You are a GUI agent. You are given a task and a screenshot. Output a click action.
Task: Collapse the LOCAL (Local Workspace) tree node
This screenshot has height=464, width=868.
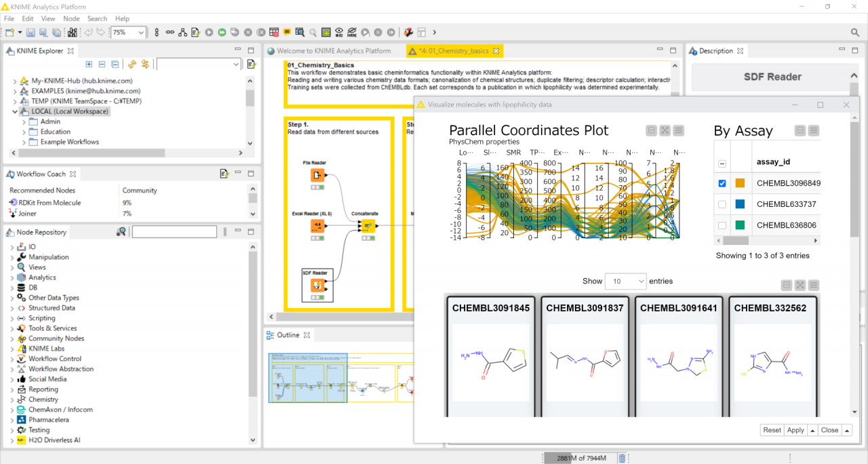pos(15,111)
